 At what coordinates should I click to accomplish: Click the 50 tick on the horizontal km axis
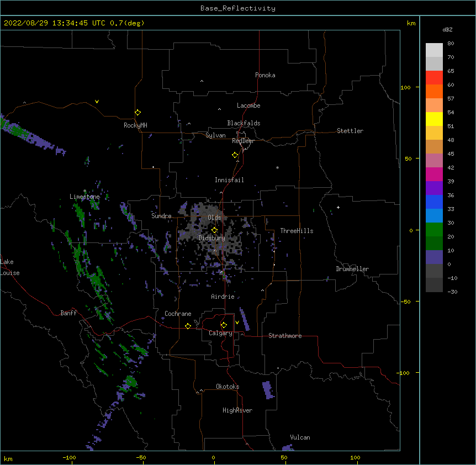[284, 457]
